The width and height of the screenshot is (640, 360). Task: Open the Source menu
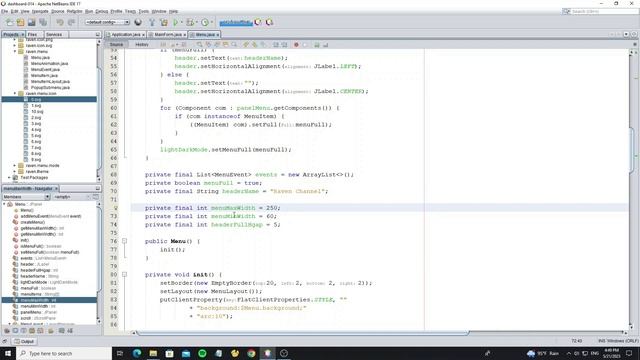tap(58, 11)
